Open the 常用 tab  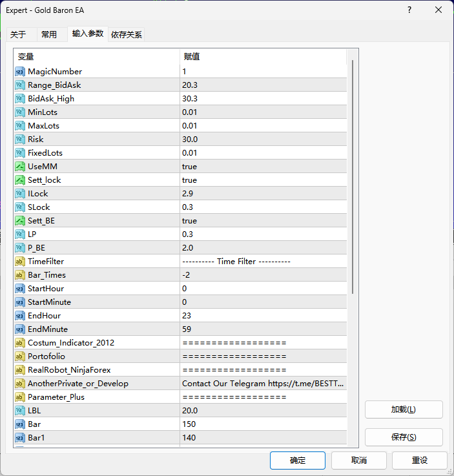(49, 35)
